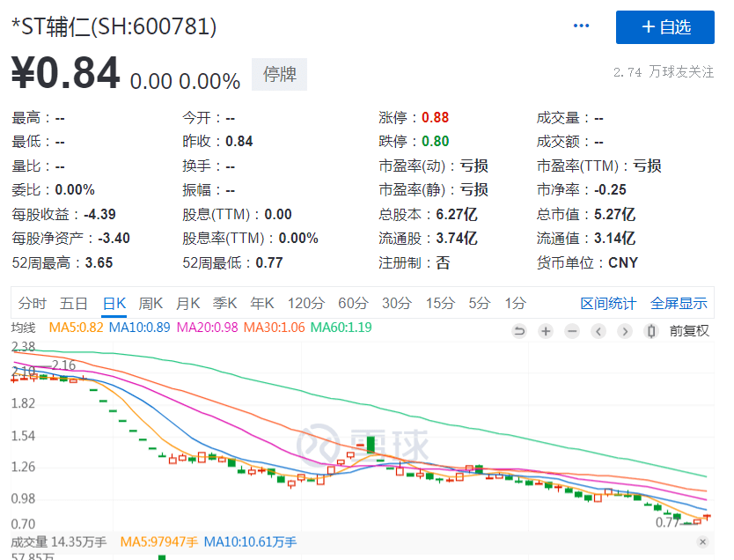734x560 pixels.
Task: Switch to the 120分 interval tab
Action: click(306, 304)
